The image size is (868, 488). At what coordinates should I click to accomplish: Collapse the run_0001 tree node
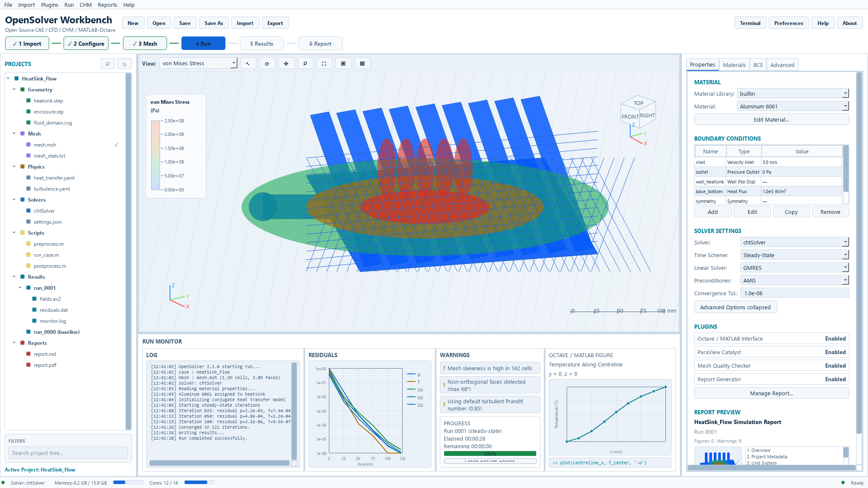click(20, 288)
